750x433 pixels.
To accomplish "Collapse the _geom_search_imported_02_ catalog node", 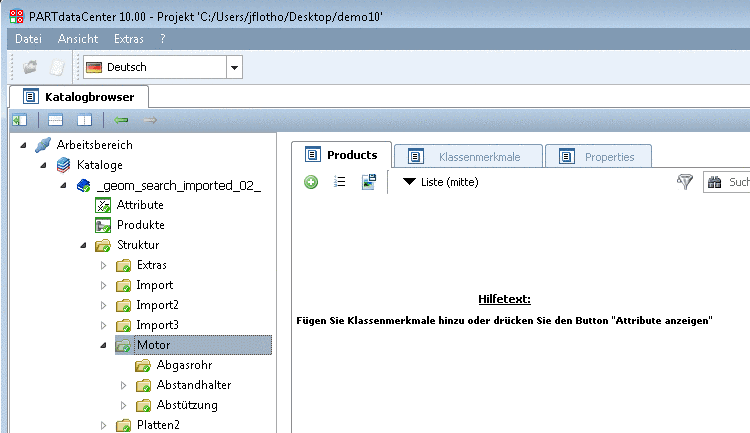I will pos(63,185).
